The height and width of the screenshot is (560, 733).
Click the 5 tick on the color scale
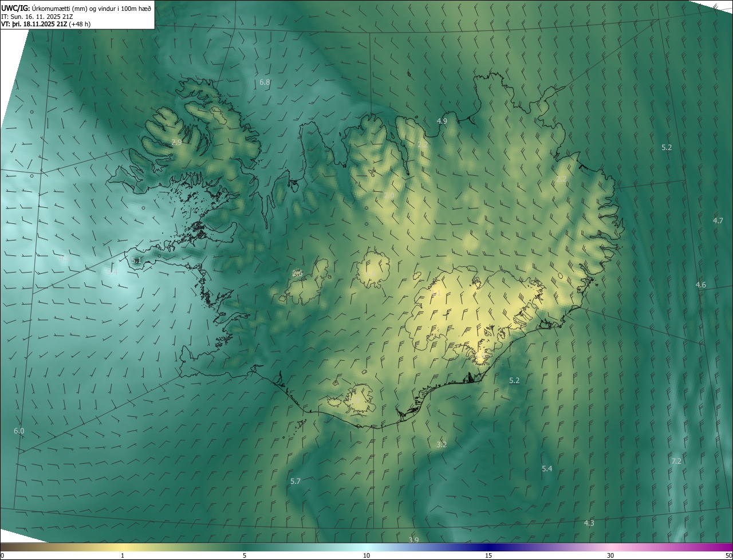245,555
